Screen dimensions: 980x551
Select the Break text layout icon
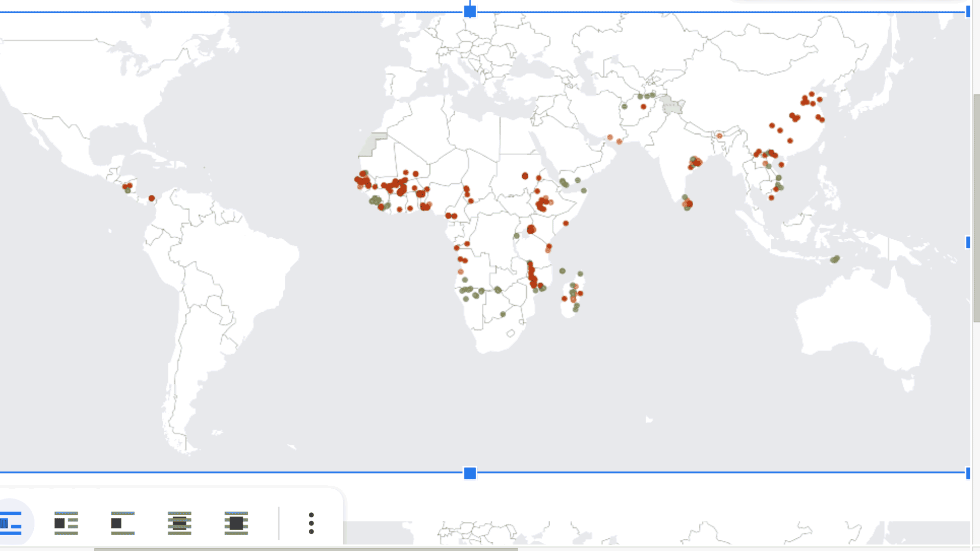click(123, 523)
